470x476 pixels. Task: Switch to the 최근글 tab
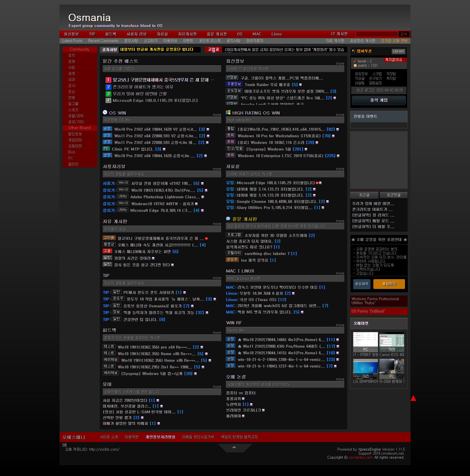click(x=364, y=195)
